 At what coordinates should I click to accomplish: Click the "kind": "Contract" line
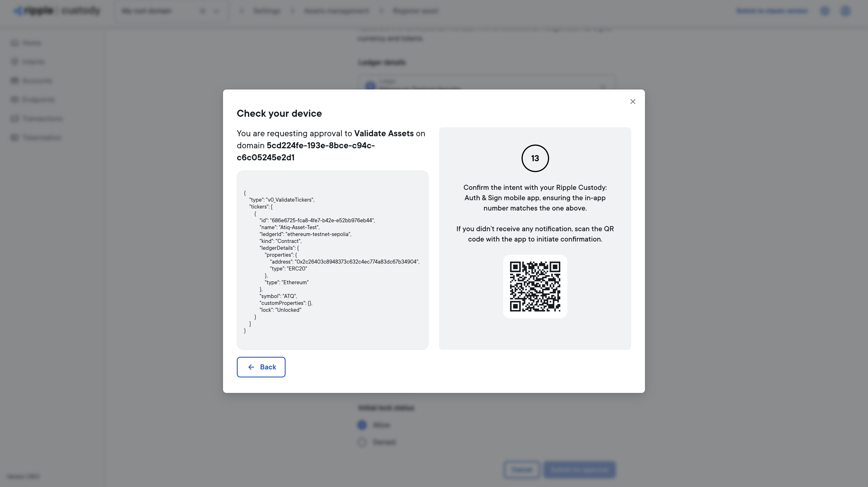(x=280, y=241)
